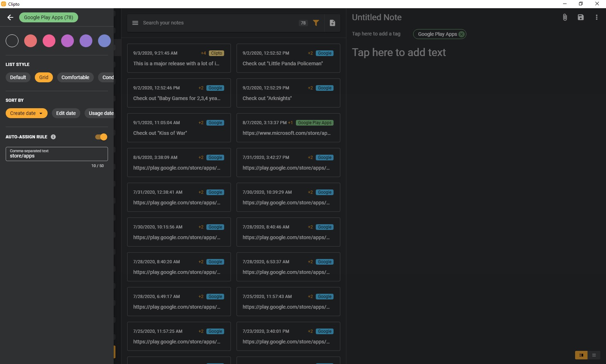The image size is (606, 364).
Task: Save the note with the floppy disk icon
Action: pyautogui.click(x=581, y=17)
